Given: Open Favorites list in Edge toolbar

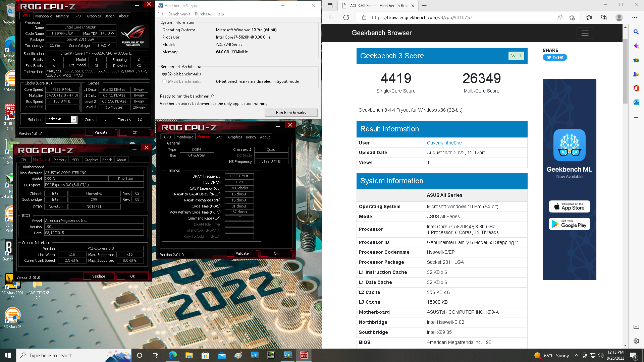Looking at the screenshot, I should [589, 17].
